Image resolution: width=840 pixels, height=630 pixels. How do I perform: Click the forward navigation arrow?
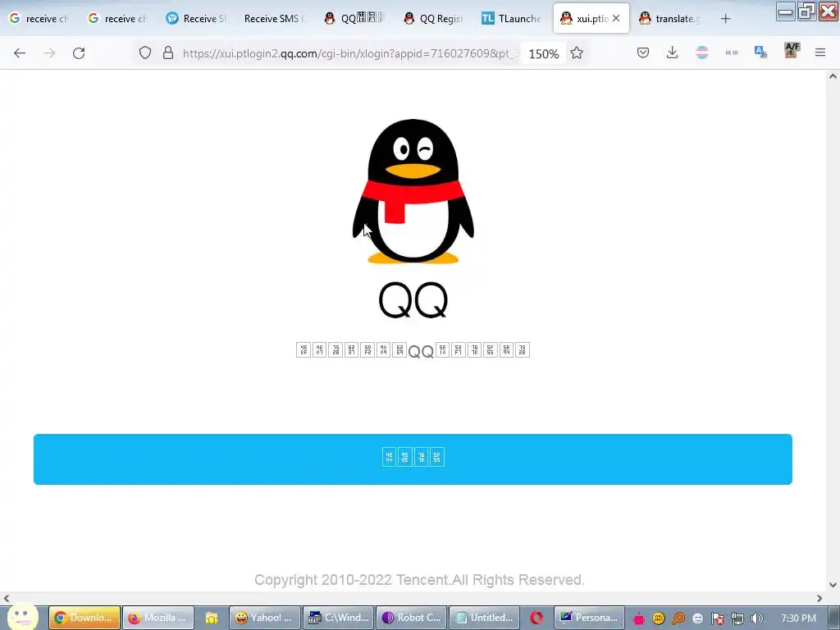pos(49,53)
